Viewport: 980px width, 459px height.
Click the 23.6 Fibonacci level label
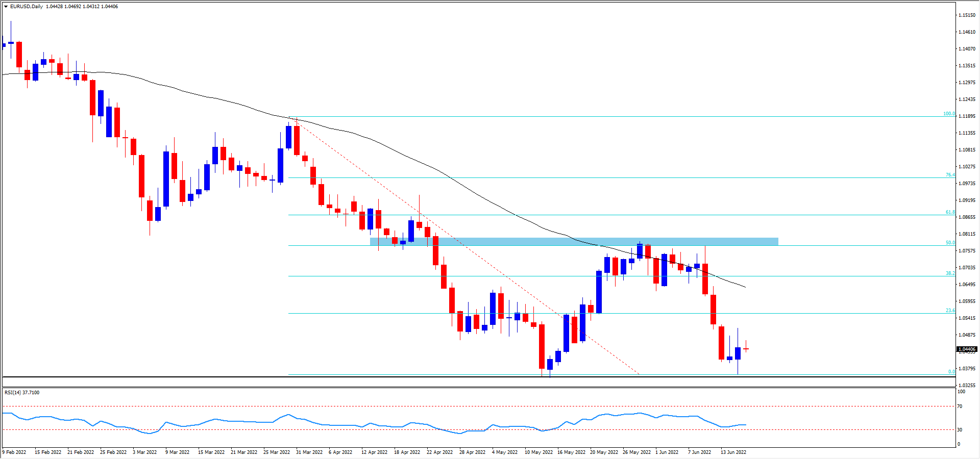click(950, 311)
